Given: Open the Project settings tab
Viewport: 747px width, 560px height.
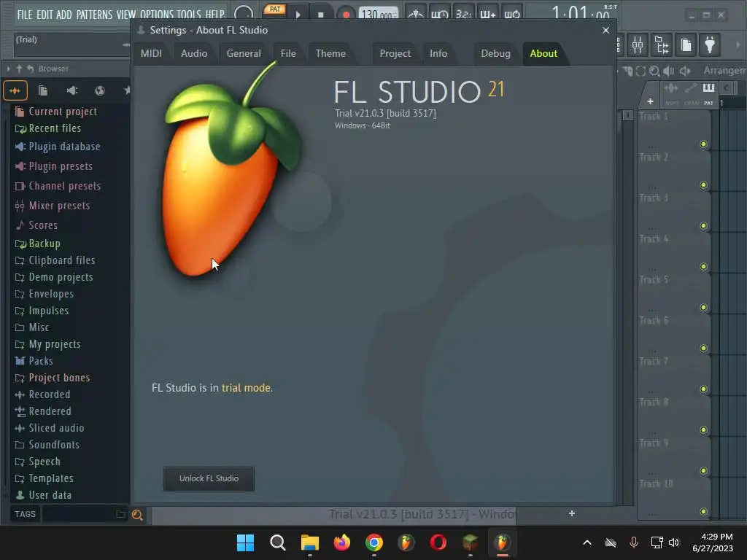Looking at the screenshot, I should coord(395,53).
